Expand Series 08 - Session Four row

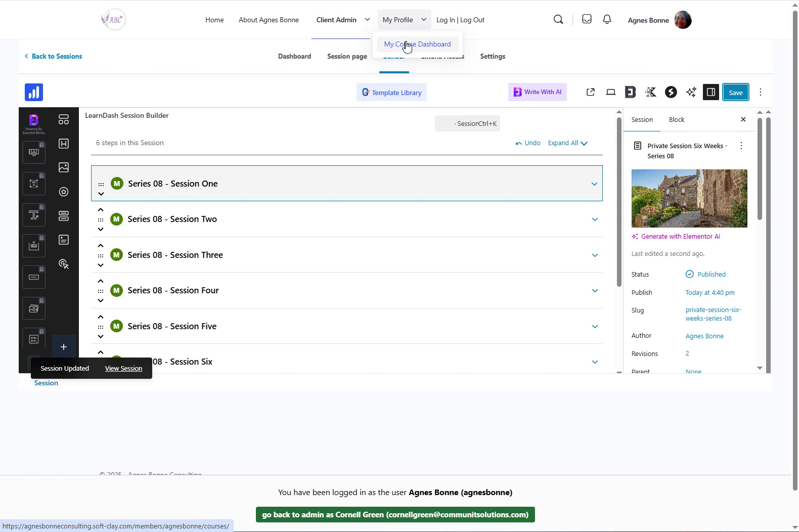(595, 291)
